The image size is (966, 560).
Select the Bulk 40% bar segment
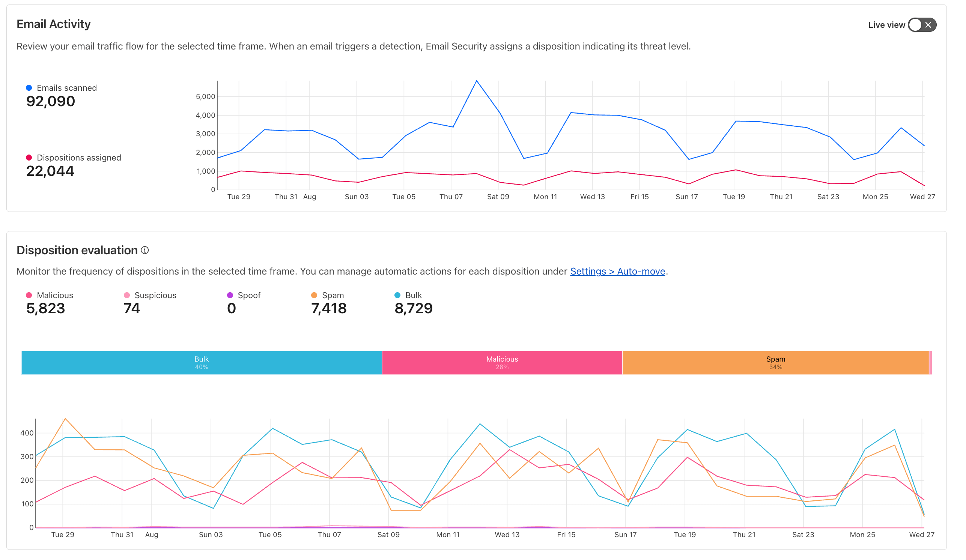pyautogui.click(x=201, y=362)
